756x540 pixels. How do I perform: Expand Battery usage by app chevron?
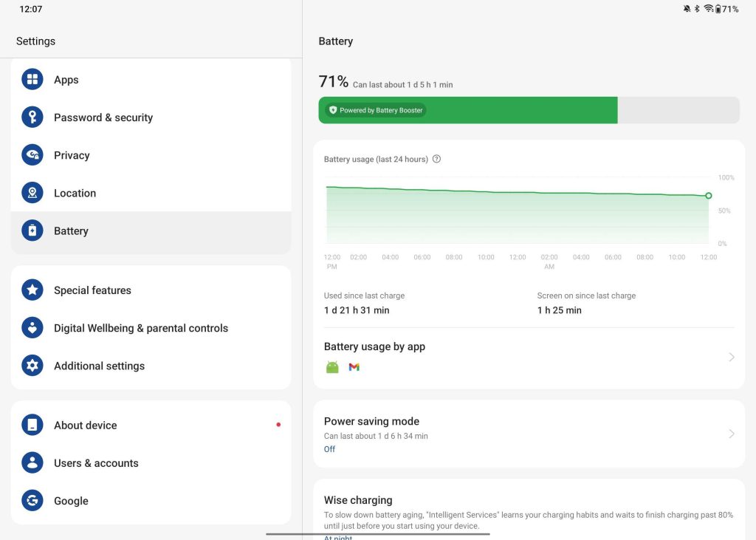pyautogui.click(x=732, y=357)
